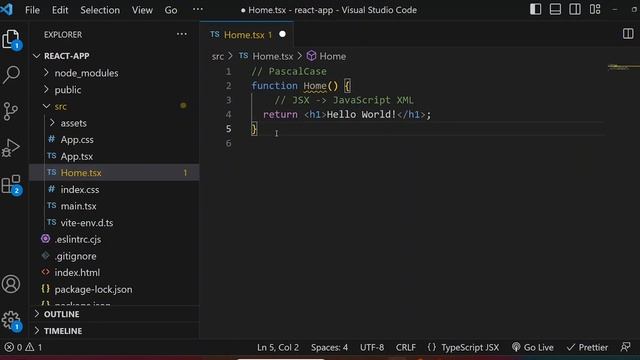The image size is (640, 360).
Task: Open package-lock.json in explorer
Action: pos(114,289)
